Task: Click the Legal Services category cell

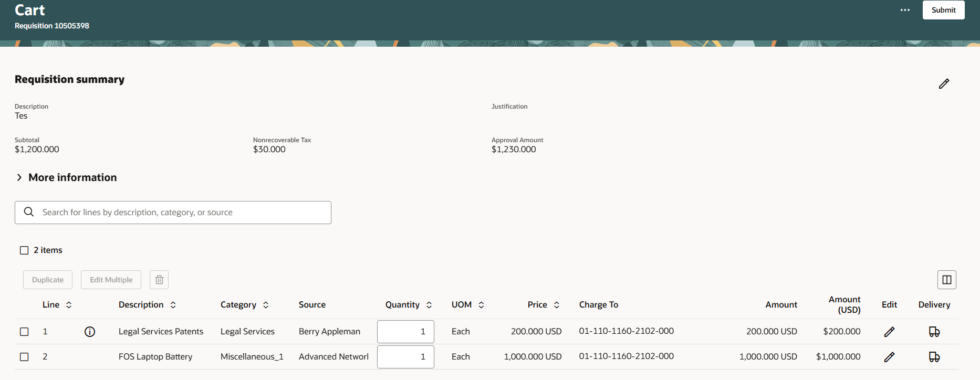Action: coord(247,332)
